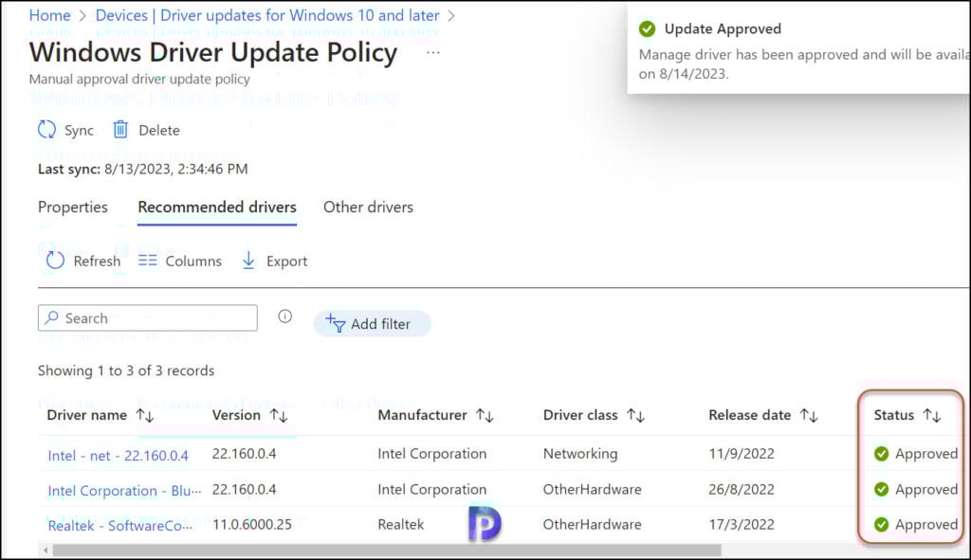Switch to the Other drivers tab
The width and height of the screenshot is (971, 560).
pyautogui.click(x=368, y=208)
